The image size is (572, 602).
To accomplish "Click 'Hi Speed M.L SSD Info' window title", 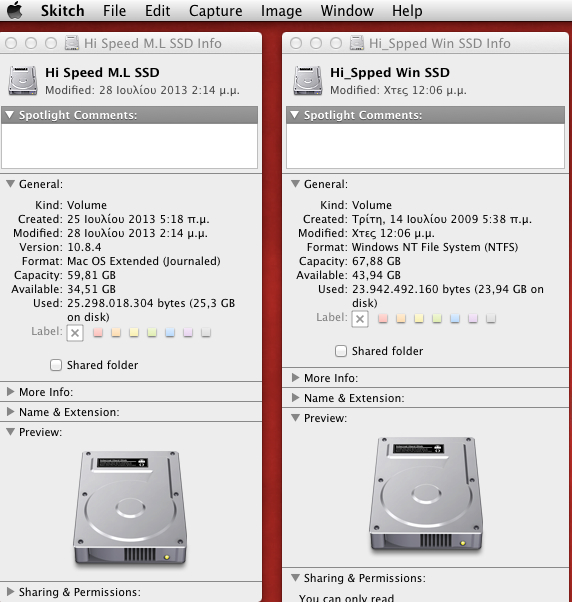I will [x=153, y=43].
